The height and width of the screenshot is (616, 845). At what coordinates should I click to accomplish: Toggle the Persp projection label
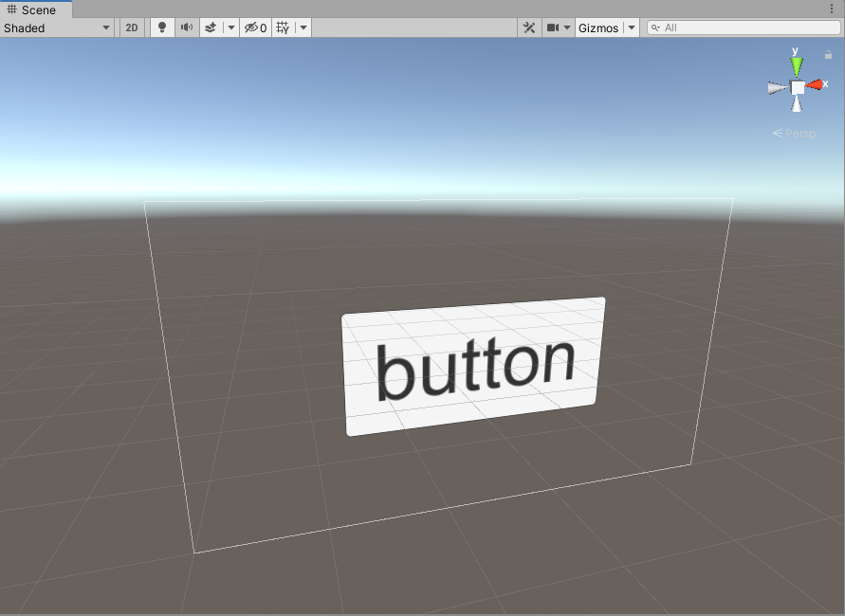(x=794, y=133)
